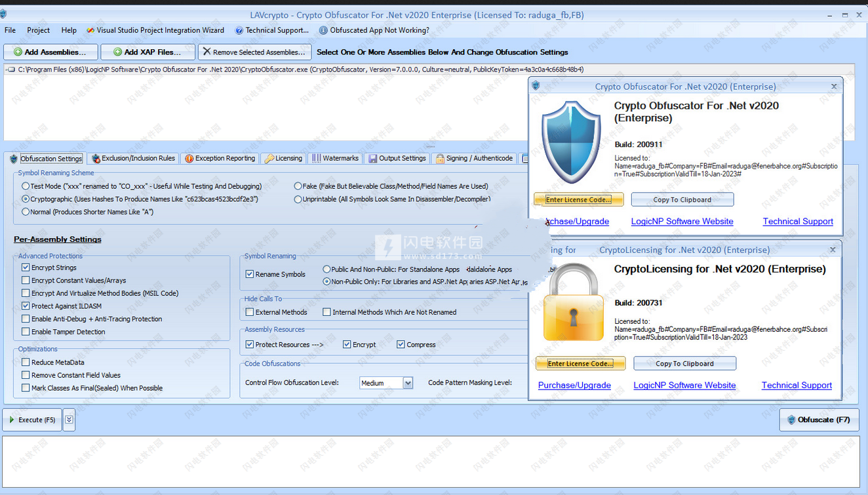Expand the Execute options dropdown arrow

69,420
